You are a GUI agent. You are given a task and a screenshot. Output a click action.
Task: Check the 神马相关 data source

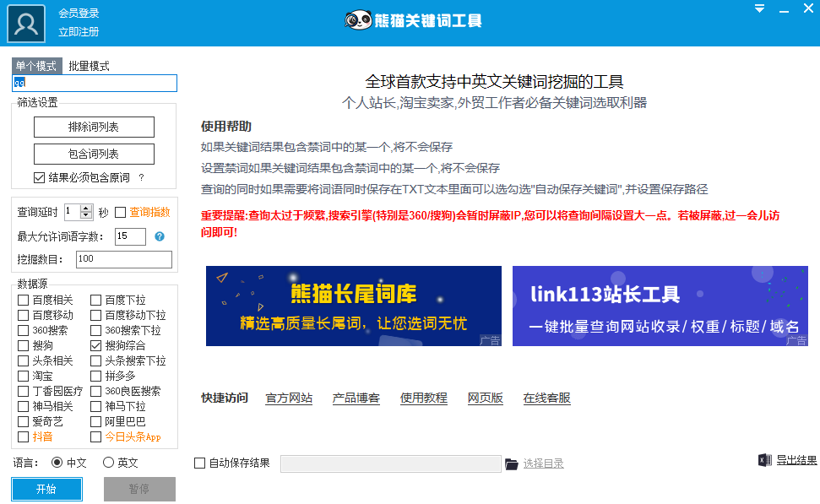(23, 406)
